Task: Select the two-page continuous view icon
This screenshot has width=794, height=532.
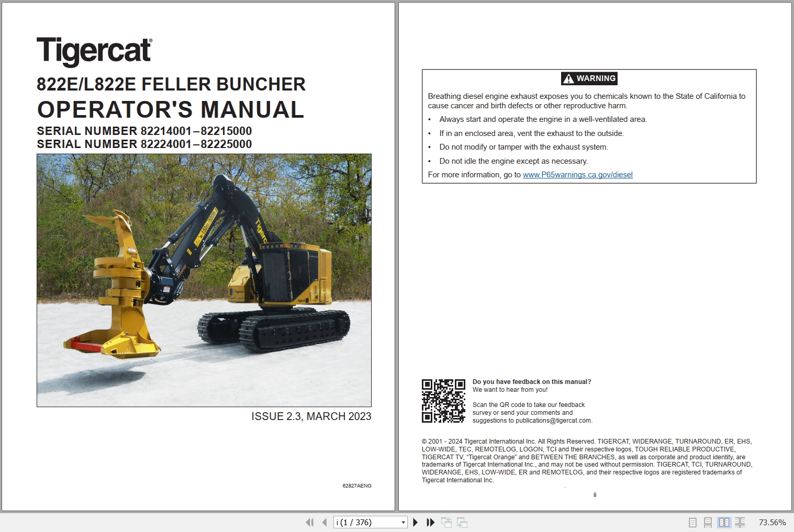Action: point(741,522)
